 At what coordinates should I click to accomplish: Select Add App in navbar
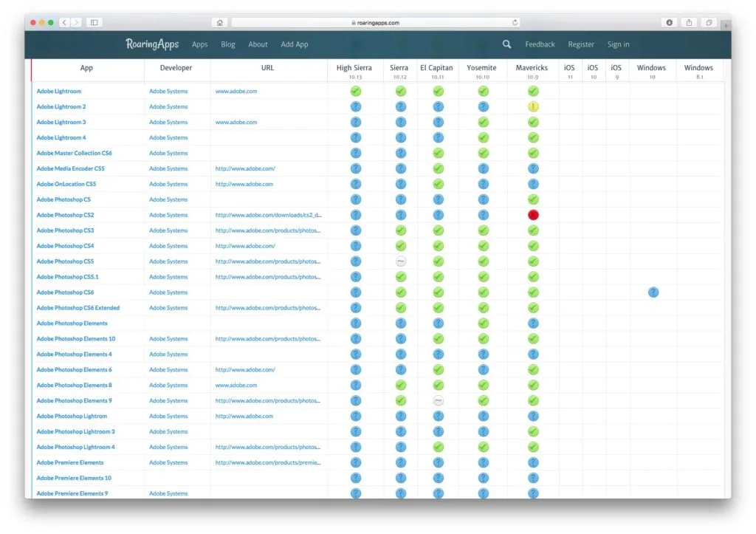(x=295, y=44)
